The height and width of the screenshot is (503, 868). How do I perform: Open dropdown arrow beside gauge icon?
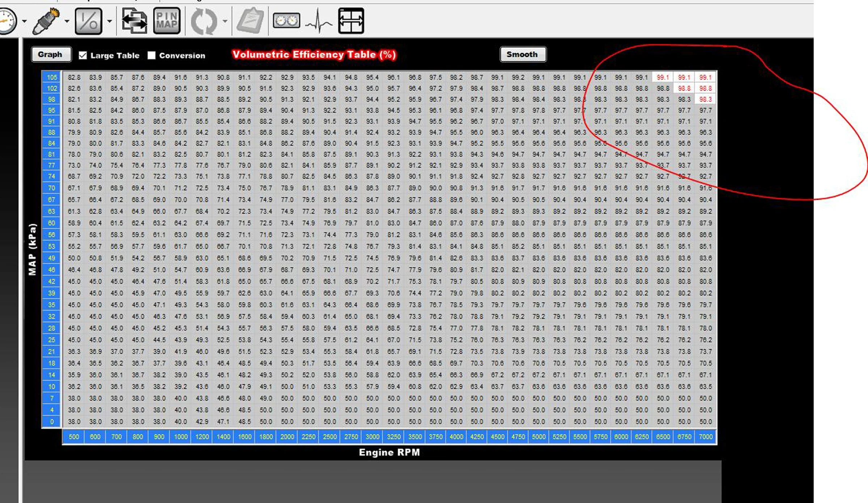point(24,21)
